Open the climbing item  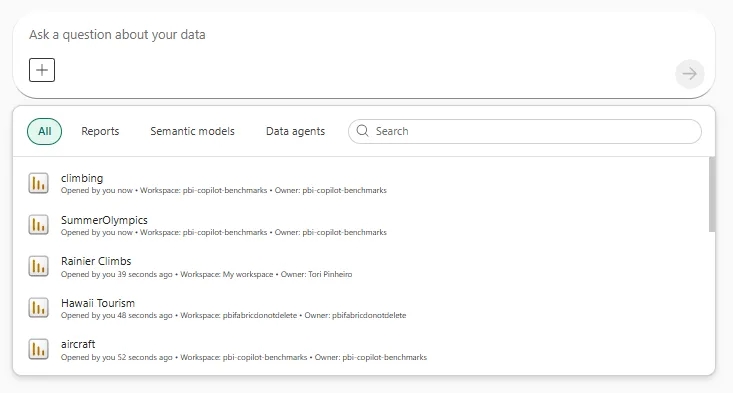(x=364, y=183)
